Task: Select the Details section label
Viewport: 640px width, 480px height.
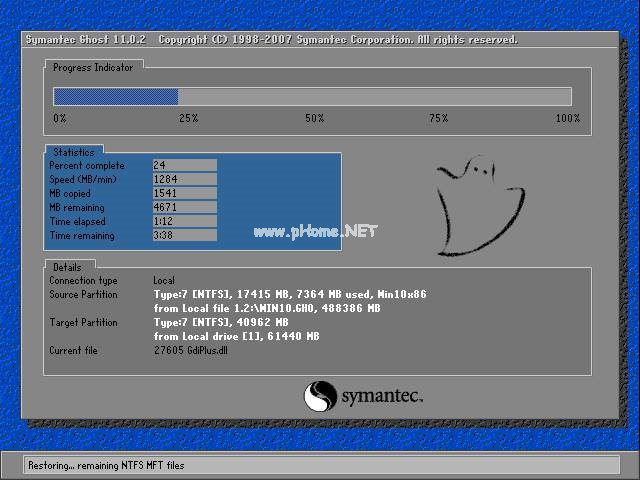Action: coord(67,268)
